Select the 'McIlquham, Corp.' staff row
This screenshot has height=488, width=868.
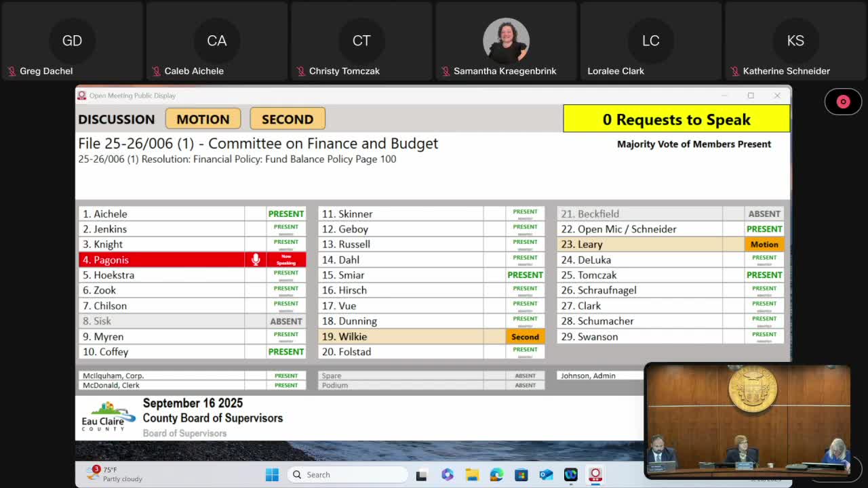coord(193,375)
